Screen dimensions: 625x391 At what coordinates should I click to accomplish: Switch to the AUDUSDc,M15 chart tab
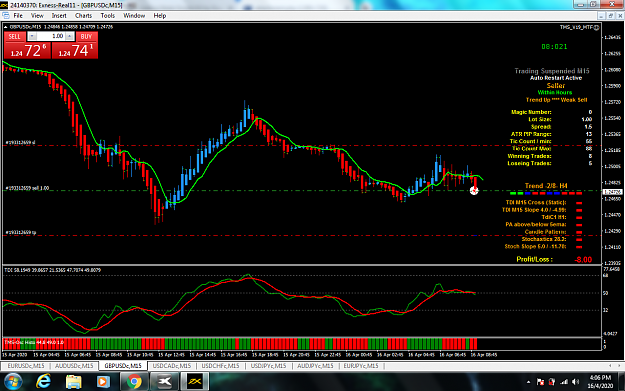(x=74, y=365)
